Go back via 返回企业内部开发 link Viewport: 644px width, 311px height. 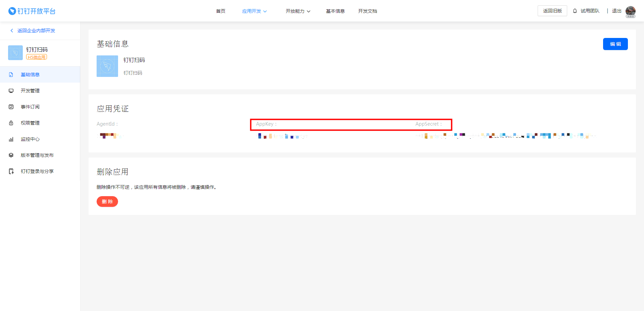pyautogui.click(x=36, y=31)
